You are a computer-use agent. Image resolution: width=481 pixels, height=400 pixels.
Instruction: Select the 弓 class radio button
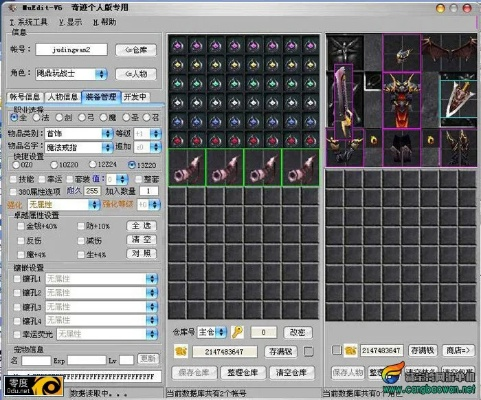(82, 117)
